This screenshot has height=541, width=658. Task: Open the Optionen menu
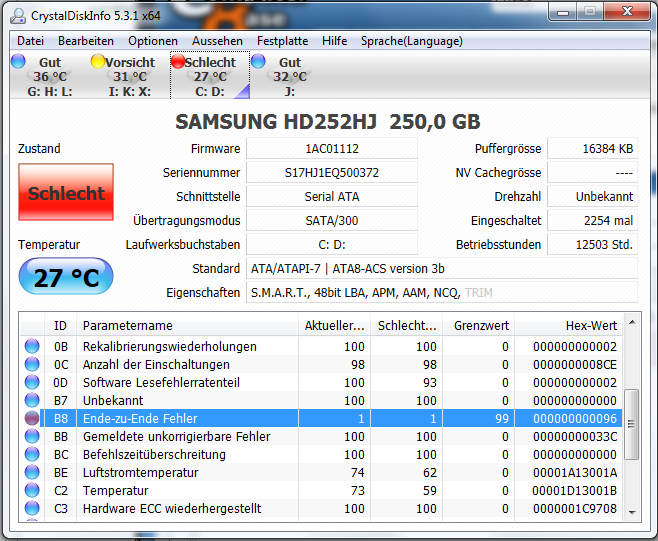[x=153, y=41]
